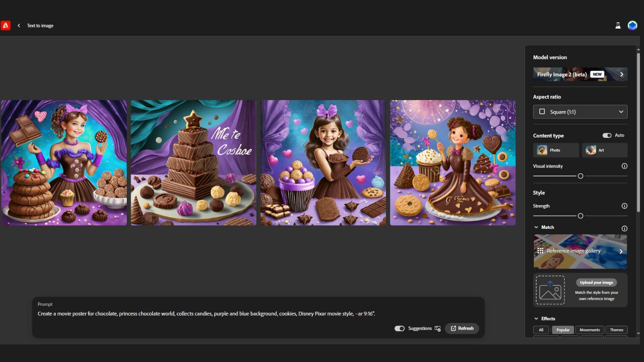Open the Aspect ratio Square dropdown

(580, 112)
